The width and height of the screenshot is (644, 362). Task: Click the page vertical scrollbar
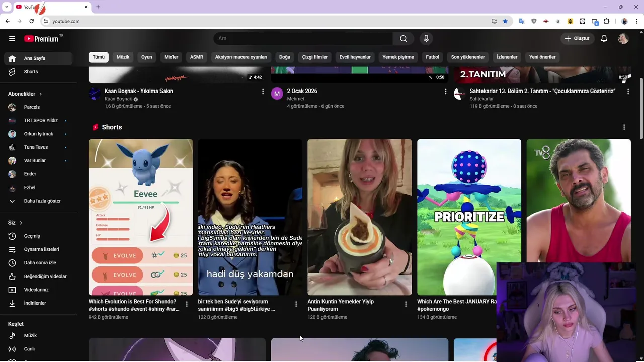pos(641,108)
